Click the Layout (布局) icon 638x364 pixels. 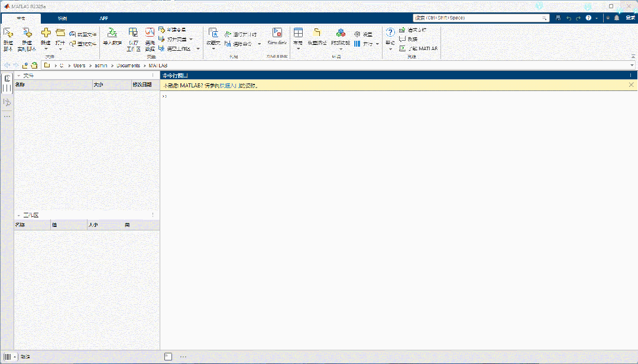pos(298,33)
